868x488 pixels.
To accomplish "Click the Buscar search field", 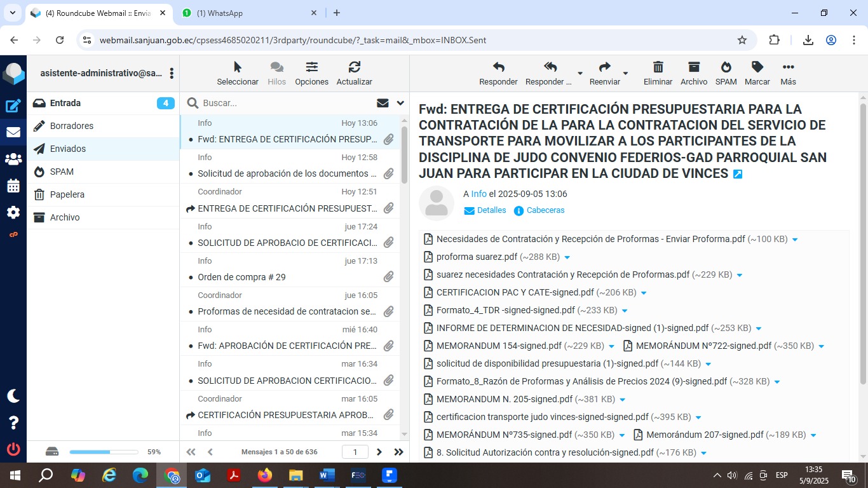I will tap(286, 103).
